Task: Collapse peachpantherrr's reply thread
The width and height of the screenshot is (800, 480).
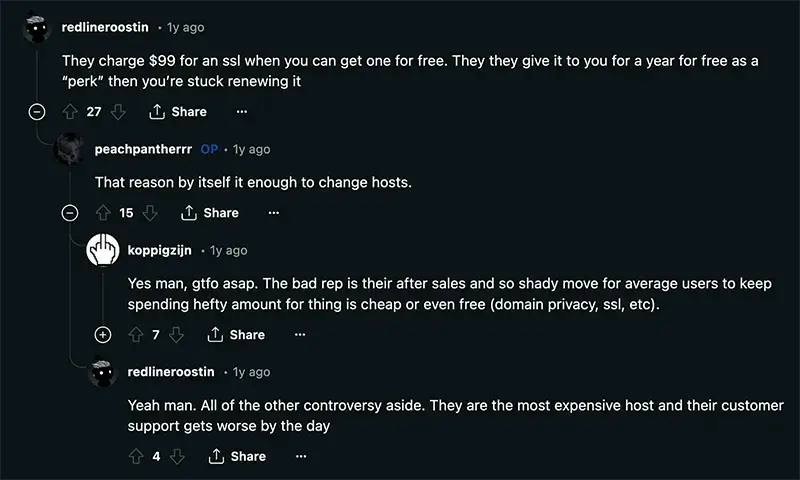Action: (x=70, y=213)
